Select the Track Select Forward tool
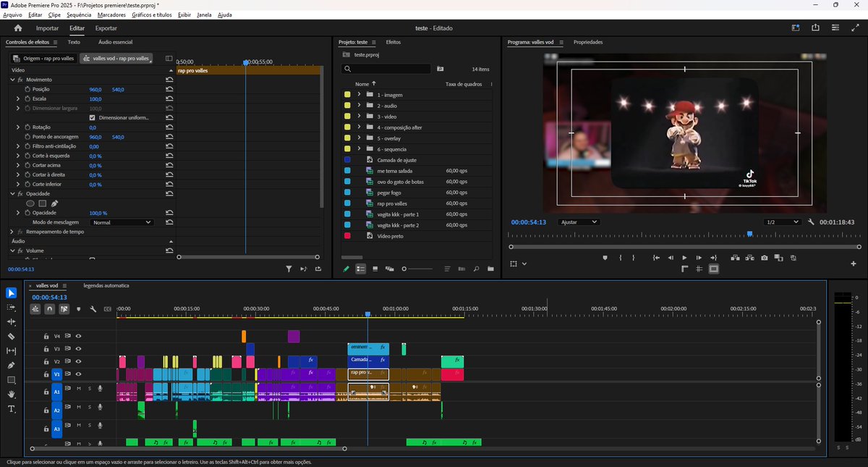Screen dimensions: 868x467 (x=12, y=308)
